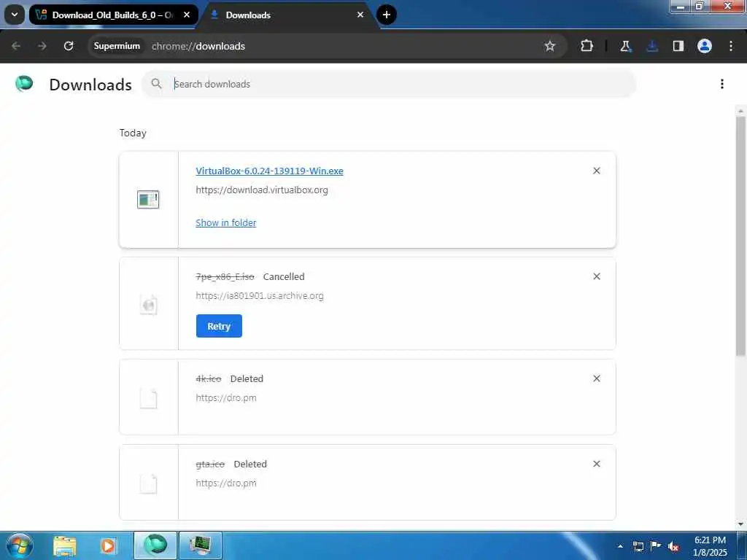747x560 pixels.
Task: Click the gta.ico file icon
Action: point(149,484)
